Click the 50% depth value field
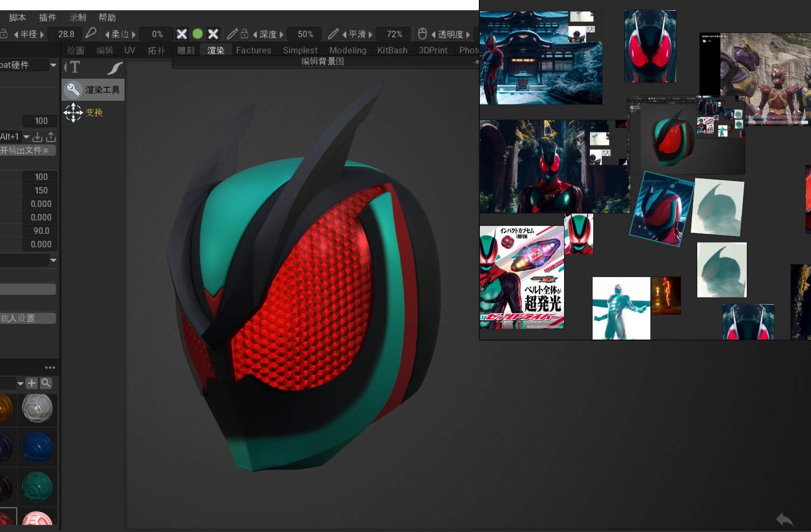The height and width of the screenshot is (532, 811). [x=305, y=34]
